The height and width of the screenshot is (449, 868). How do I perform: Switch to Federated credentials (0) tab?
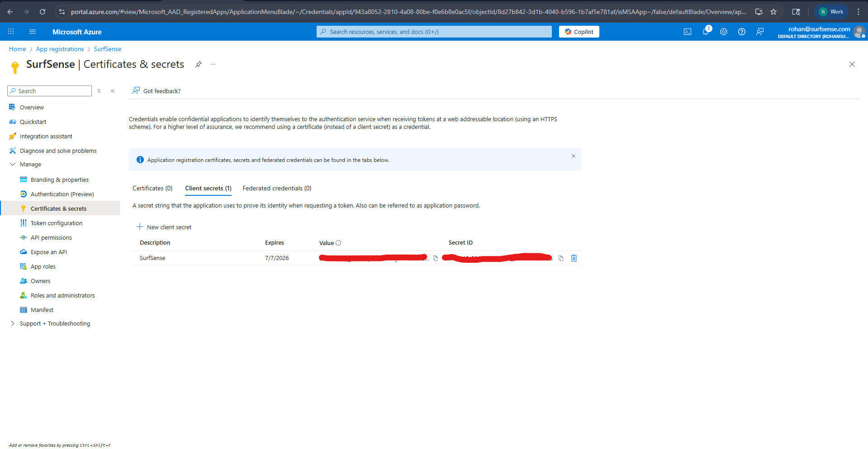pos(277,189)
